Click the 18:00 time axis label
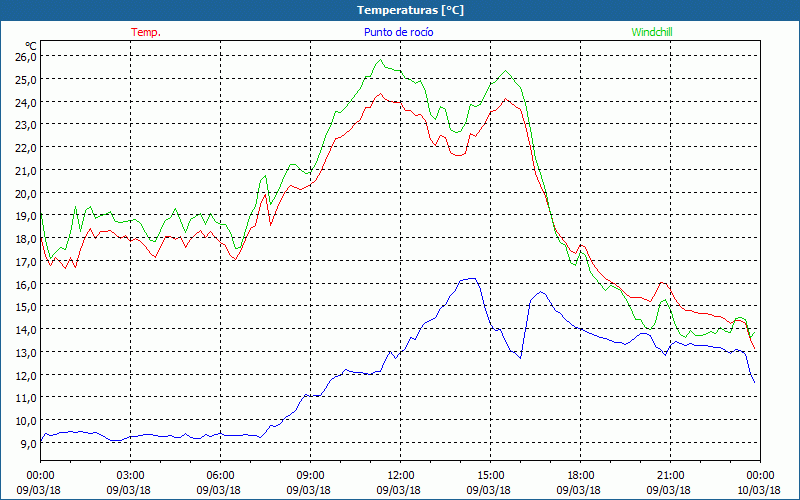Screen dimensions: 800x500 tap(580, 476)
